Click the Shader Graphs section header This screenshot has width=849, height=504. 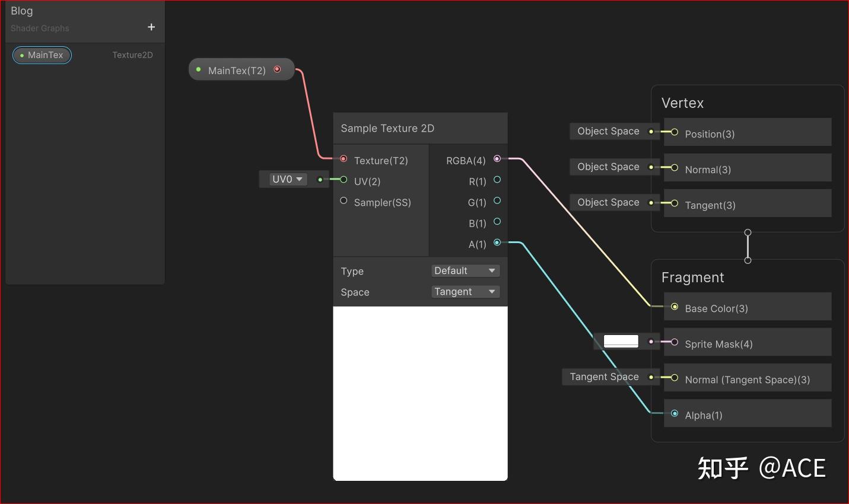click(x=39, y=28)
